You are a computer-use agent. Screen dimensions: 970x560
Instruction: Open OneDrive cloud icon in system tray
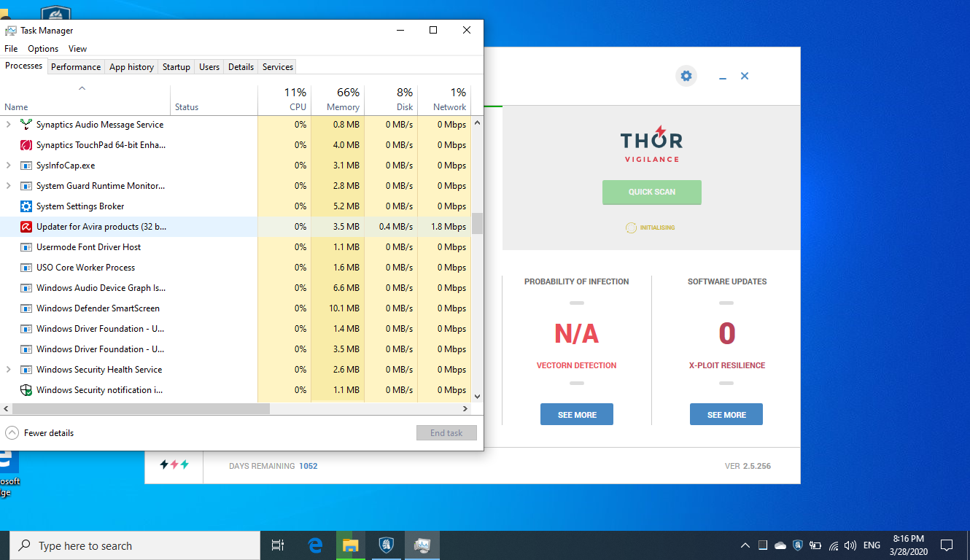[x=780, y=545]
